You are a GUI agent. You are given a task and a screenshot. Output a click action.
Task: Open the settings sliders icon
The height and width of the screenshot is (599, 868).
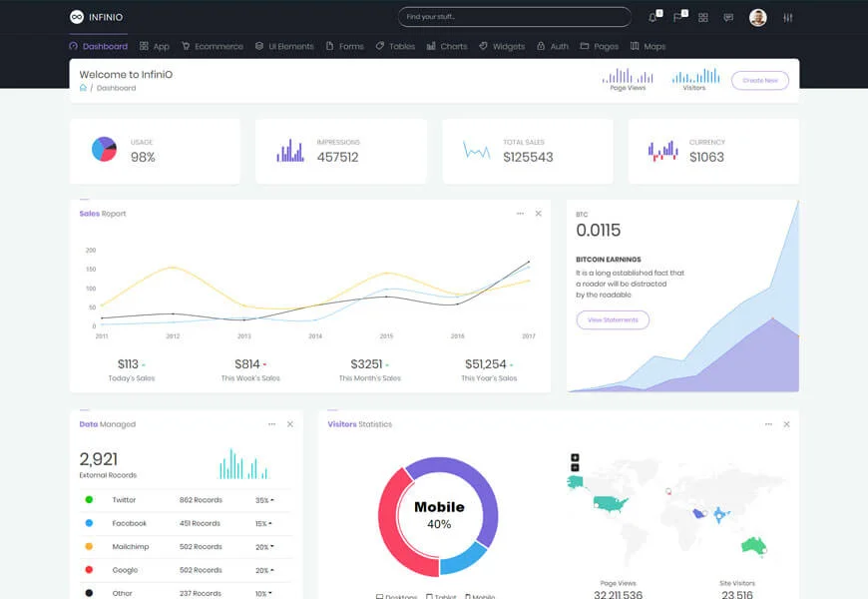pos(788,18)
